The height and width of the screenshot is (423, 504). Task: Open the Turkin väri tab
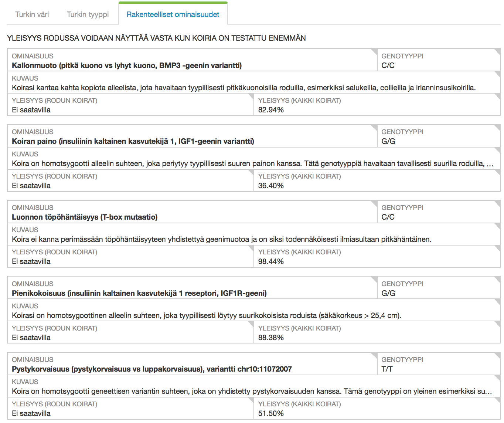32,14
